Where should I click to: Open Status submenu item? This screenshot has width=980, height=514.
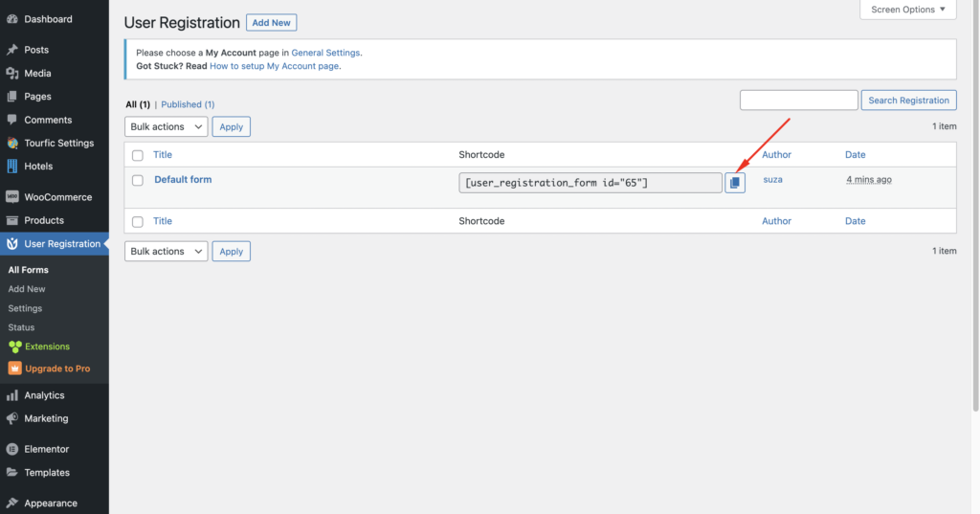[21, 327]
